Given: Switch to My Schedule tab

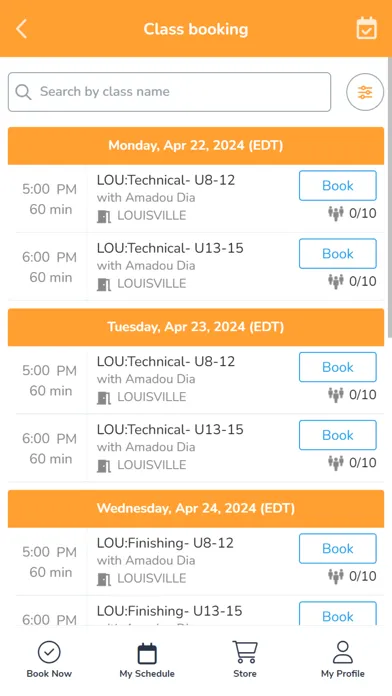Looking at the screenshot, I should [147, 660].
